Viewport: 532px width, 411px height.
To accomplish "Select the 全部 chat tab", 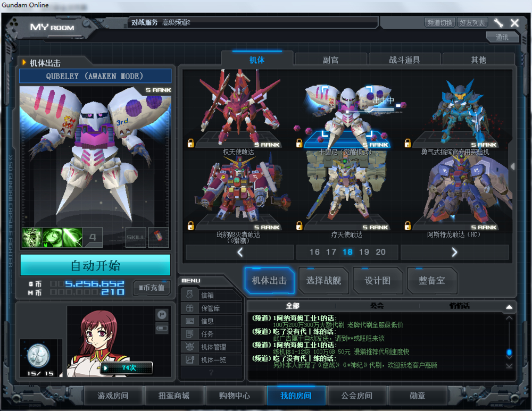I will [293, 306].
